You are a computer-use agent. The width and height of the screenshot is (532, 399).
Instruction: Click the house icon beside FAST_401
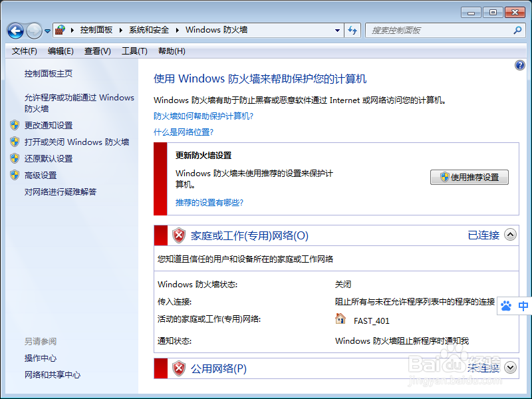(x=340, y=319)
